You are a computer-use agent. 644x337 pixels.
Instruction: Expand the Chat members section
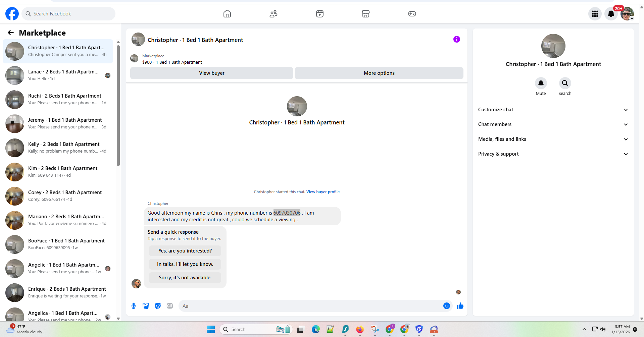point(553,124)
